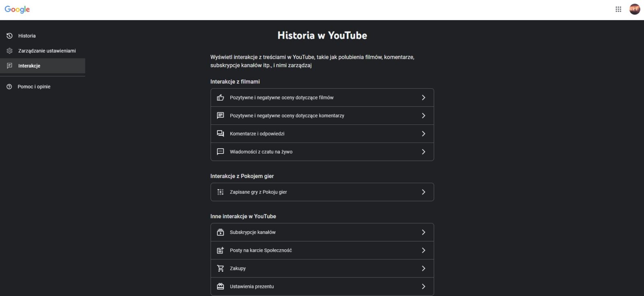Select Historia in the sidebar menu
644x296 pixels.
26,35
